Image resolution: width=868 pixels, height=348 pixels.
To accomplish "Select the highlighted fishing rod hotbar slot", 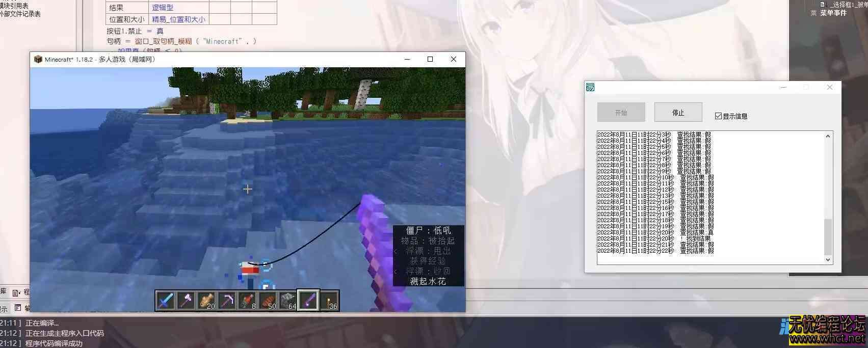I will (308, 301).
